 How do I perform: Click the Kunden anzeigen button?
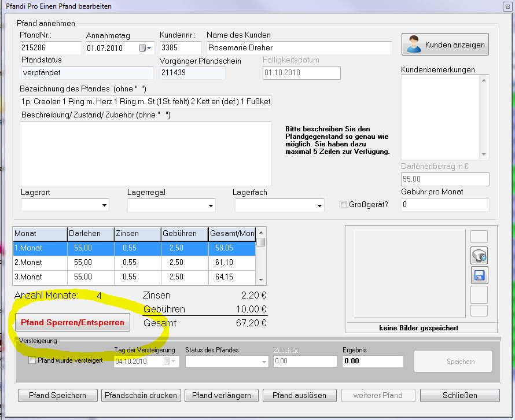click(445, 45)
